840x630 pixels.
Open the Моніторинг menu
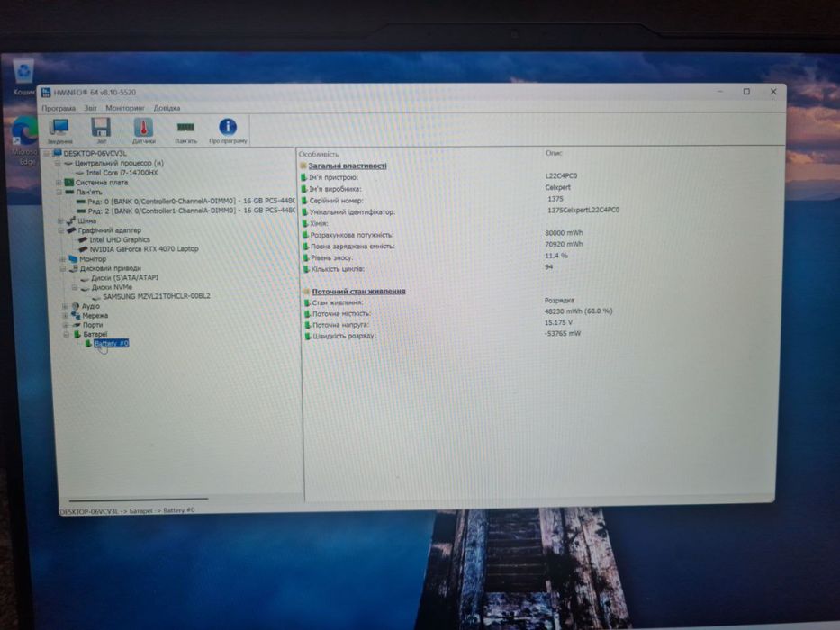coord(125,108)
